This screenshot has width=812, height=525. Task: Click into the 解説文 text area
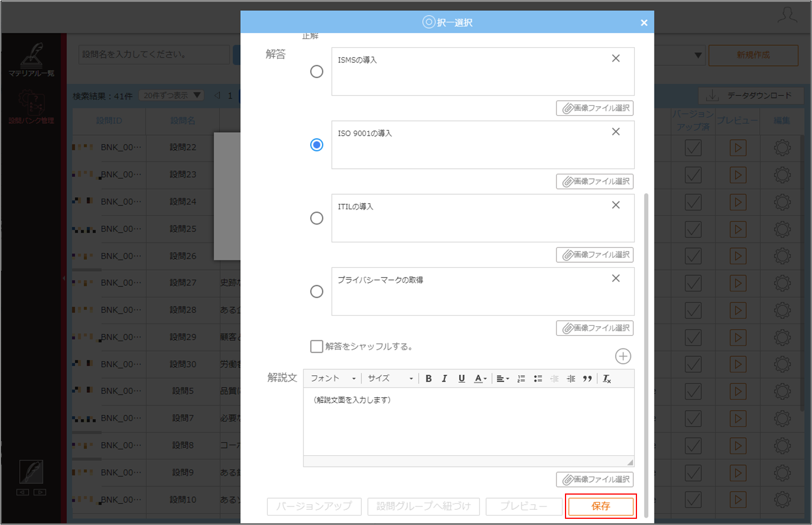click(x=469, y=421)
